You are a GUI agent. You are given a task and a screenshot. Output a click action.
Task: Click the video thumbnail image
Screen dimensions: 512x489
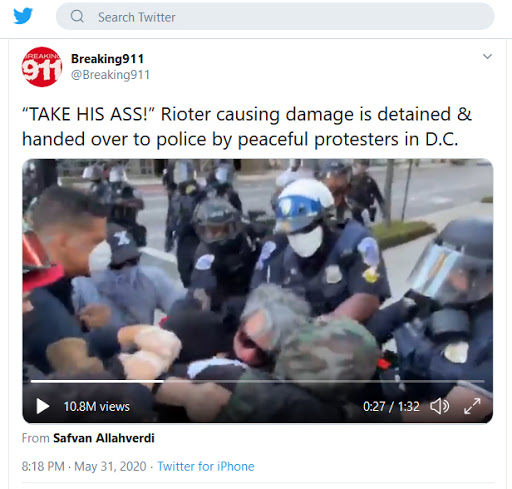pyautogui.click(x=257, y=270)
